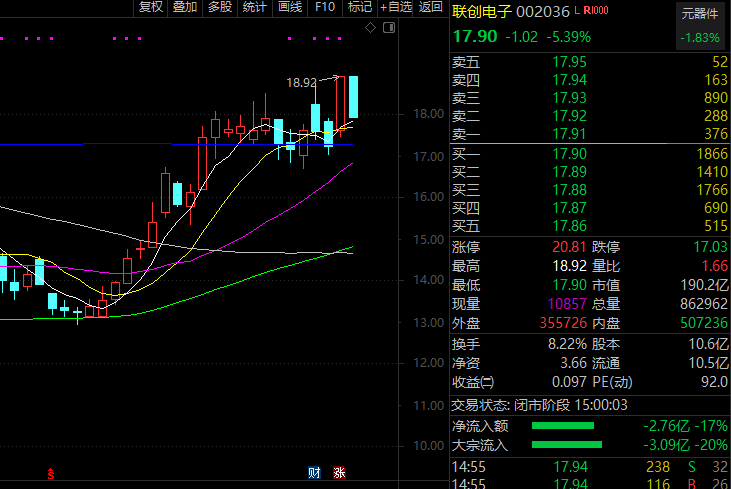Viewport: 731px width, 489px height.
Task: Click the red S signal marker on the chart
Action: point(50,470)
